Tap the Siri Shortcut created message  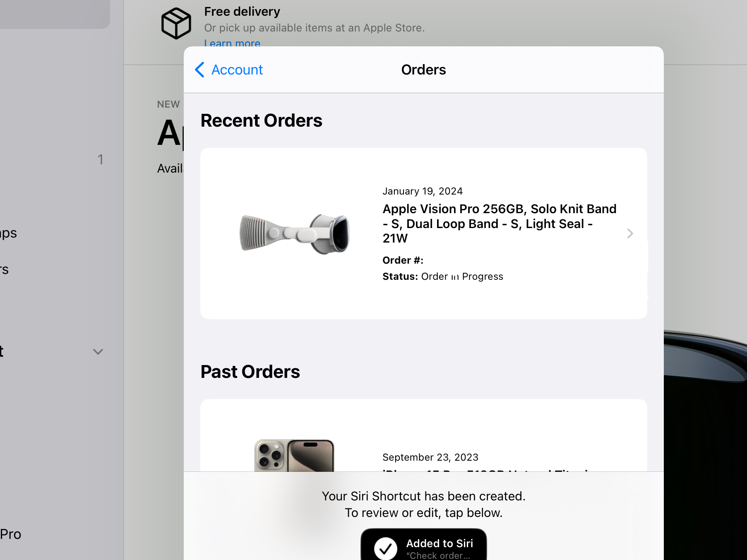[423, 504]
